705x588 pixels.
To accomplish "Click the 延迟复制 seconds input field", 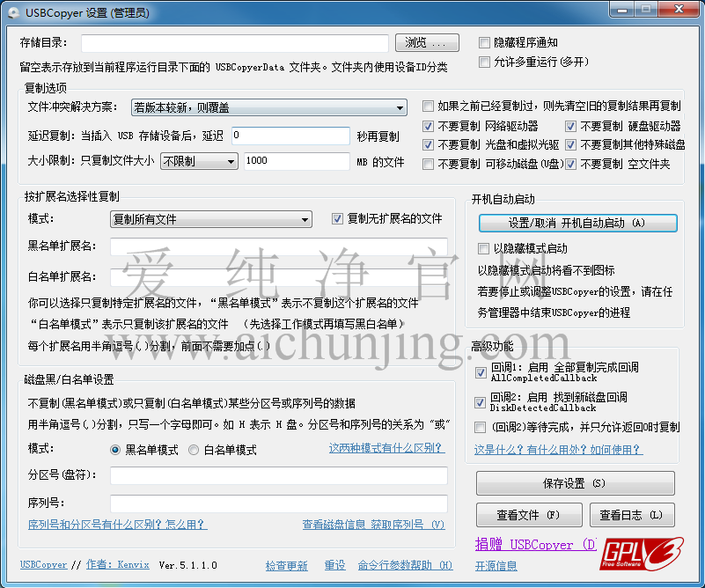I will click(x=290, y=136).
